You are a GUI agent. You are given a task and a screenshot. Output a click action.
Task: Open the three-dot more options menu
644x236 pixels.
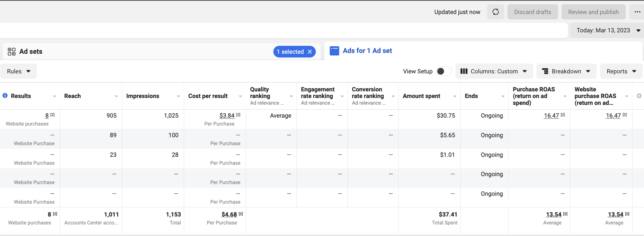[x=637, y=12]
